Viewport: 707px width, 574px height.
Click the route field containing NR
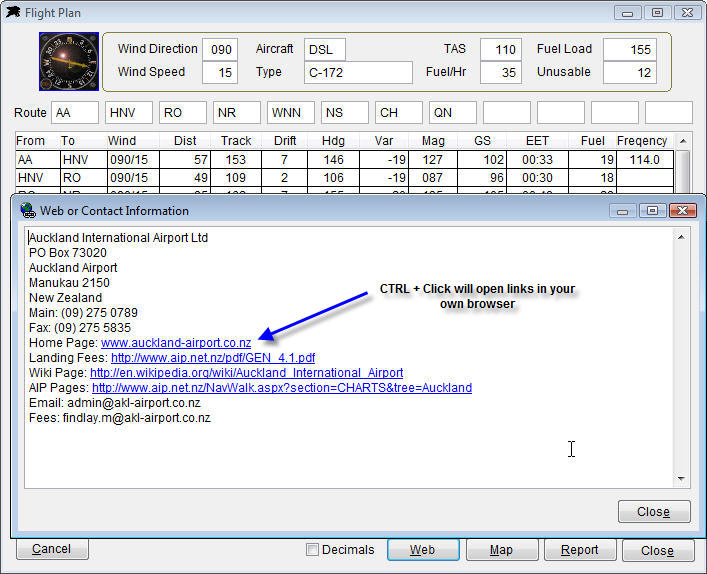point(237,112)
